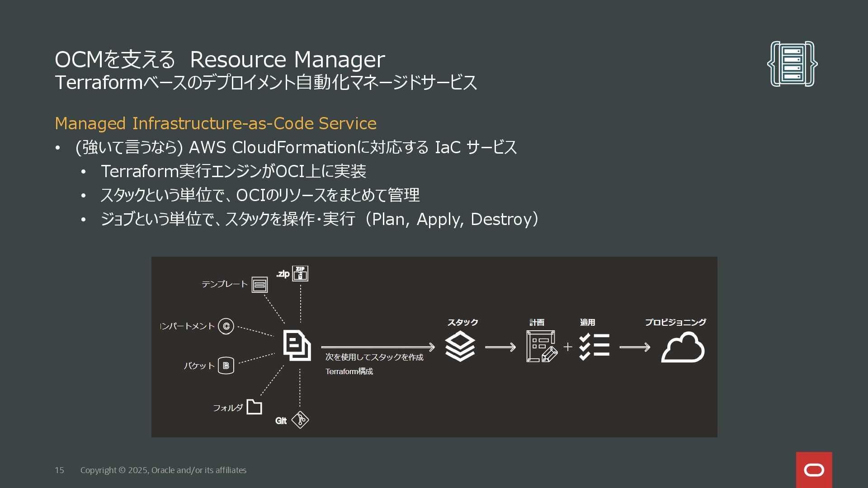Click the AWS CloudFormation bullet text
The image size is (868, 488).
coord(296,147)
